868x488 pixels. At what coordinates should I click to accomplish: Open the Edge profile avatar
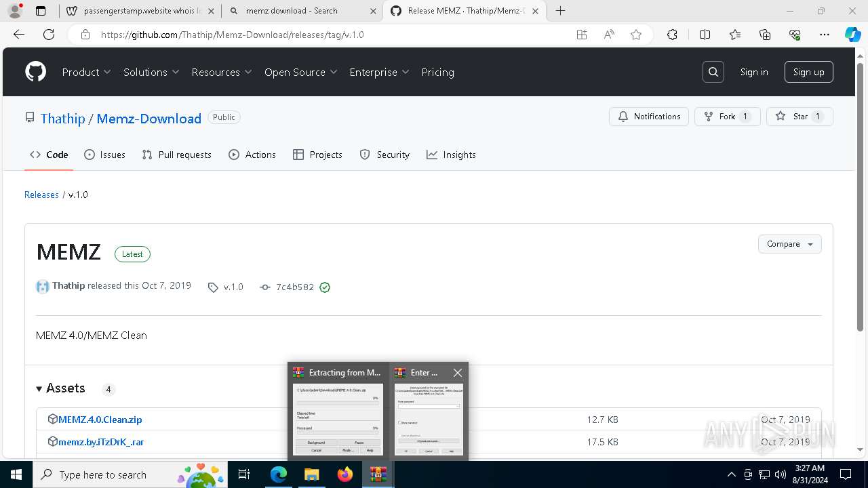click(15, 11)
